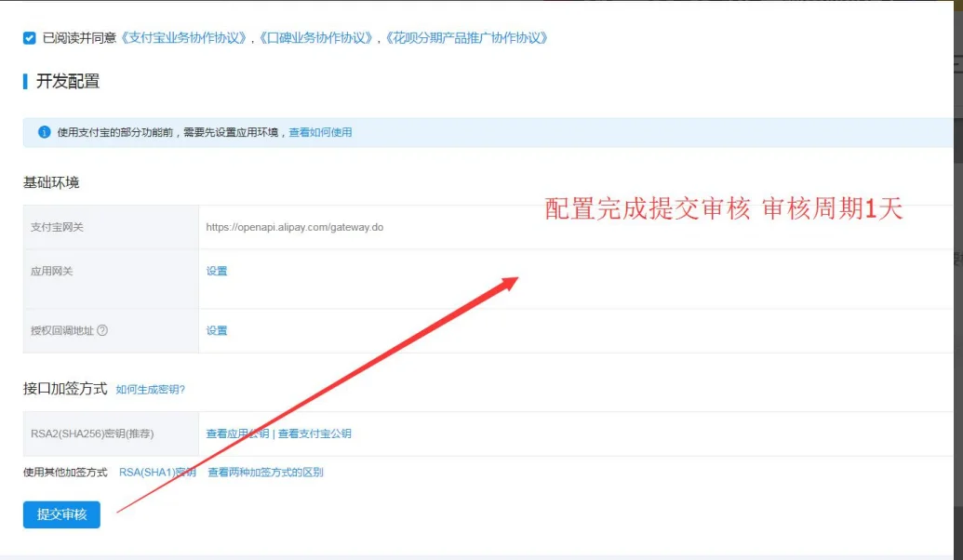Screen dimensions: 963x560
Task: Click the help icon beside 授权回调地址
Action: pyautogui.click(x=102, y=330)
